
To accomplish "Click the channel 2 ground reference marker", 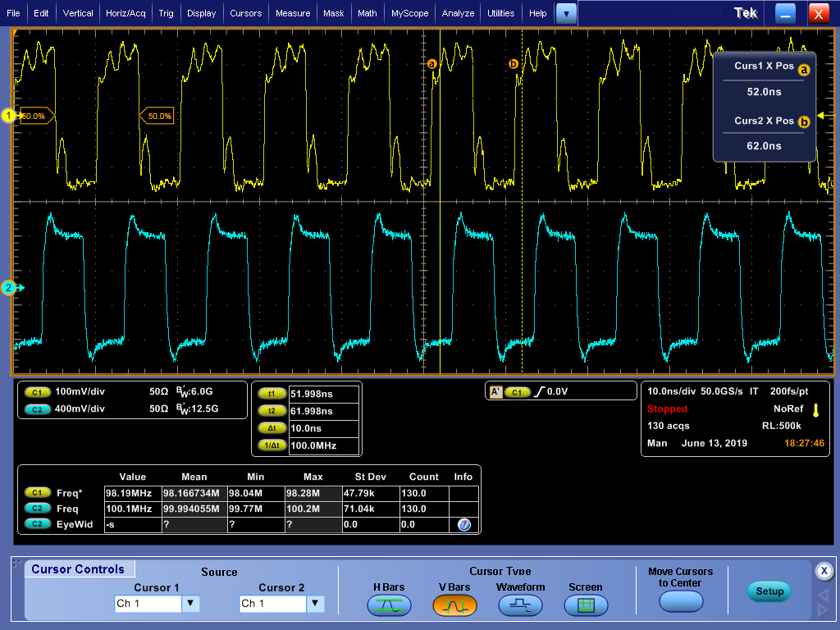I will pyautogui.click(x=8, y=288).
